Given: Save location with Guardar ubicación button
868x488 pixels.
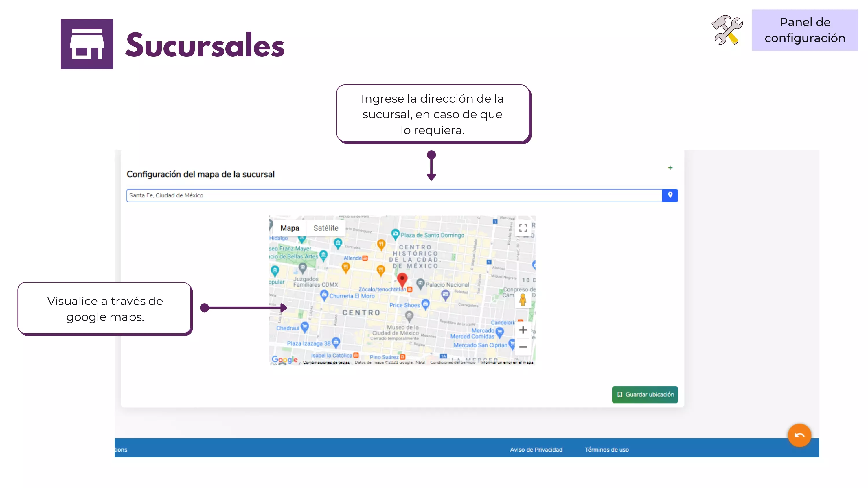Looking at the screenshot, I should (x=645, y=394).
